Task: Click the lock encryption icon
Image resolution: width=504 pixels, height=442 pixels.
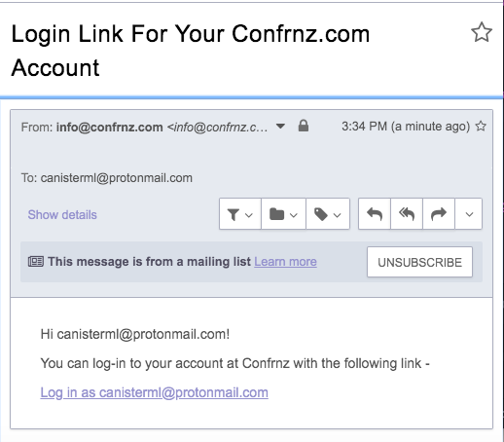Action: click(x=304, y=126)
